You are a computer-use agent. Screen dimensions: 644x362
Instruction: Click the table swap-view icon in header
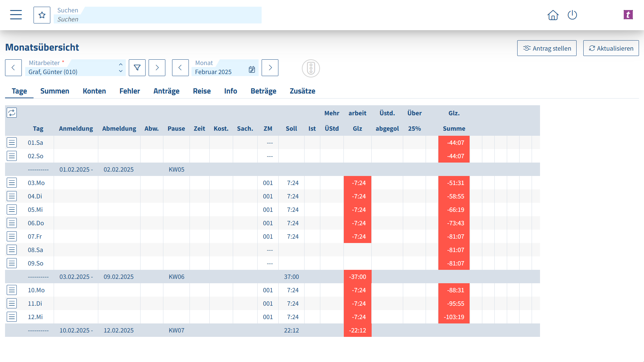pyautogui.click(x=12, y=113)
